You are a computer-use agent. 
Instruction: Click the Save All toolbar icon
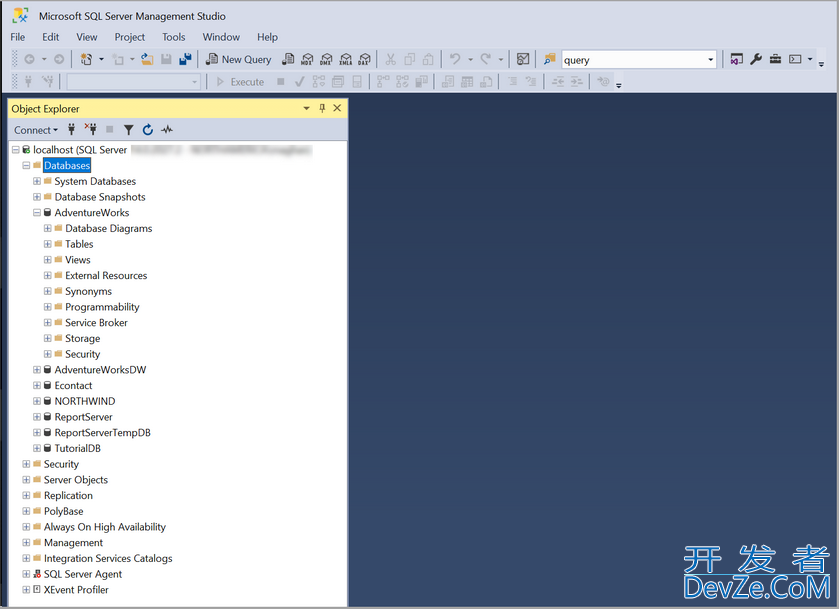[185, 60]
